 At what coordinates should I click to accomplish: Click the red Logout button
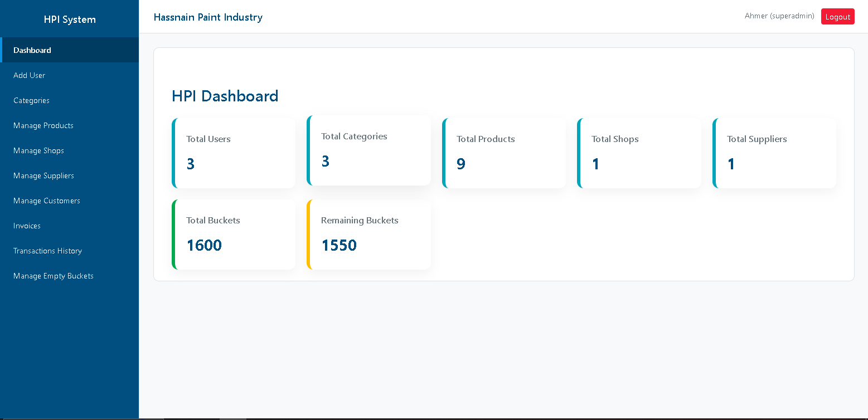click(837, 17)
